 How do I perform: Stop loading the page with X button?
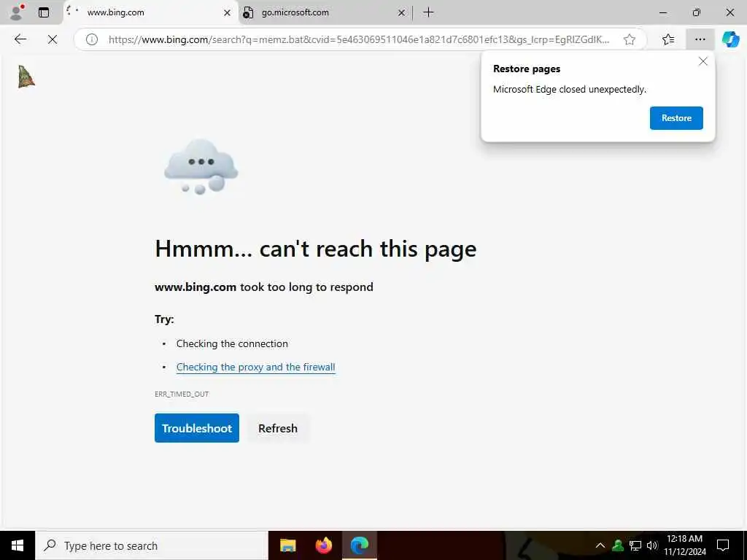(x=53, y=39)
